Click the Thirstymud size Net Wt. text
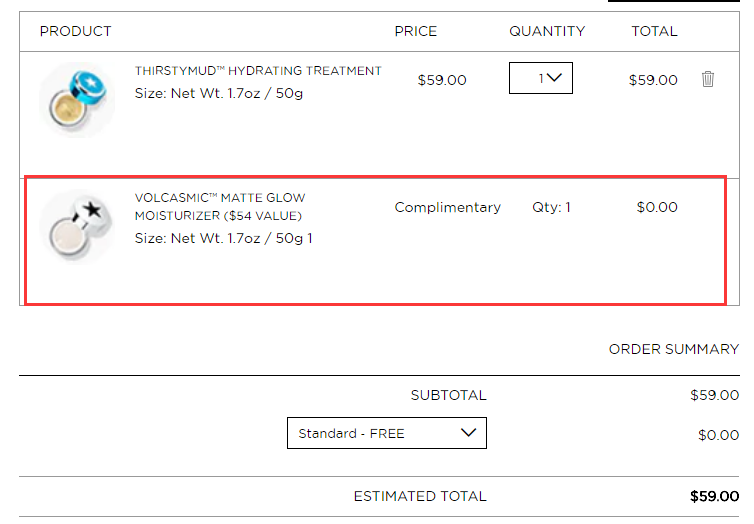 [219, 93]
